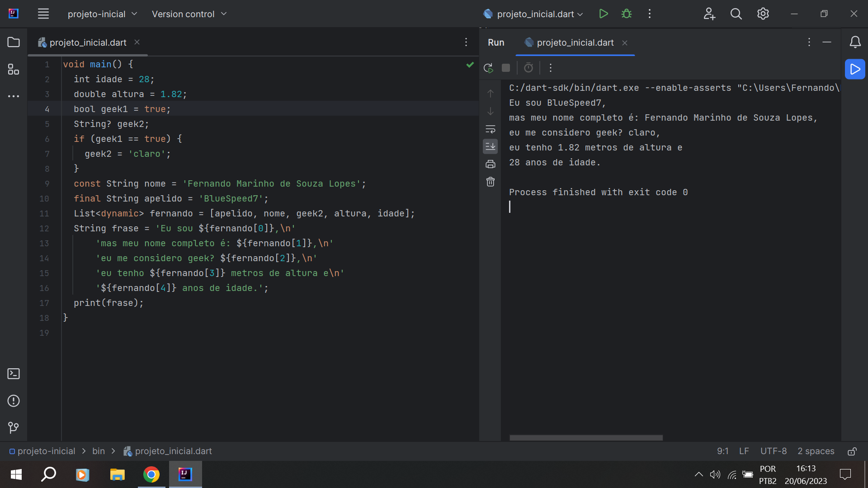Open more Run toolbar actions
Screen dimensions: 868x488
point(551,68)
